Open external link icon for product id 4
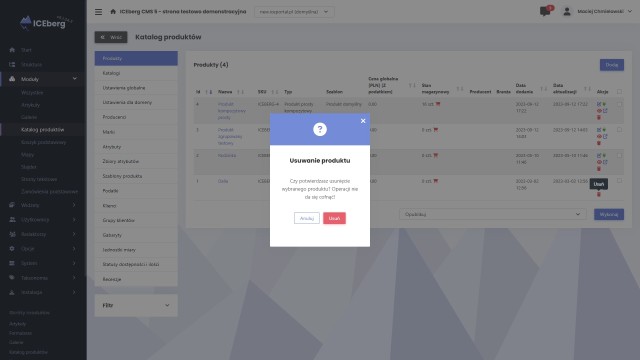 pos(605,111)
